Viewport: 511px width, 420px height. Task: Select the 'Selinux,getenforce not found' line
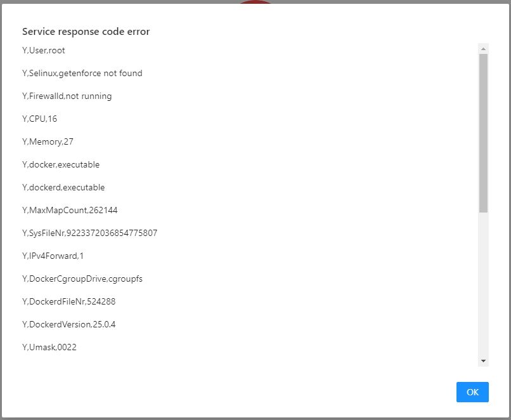coord(82,73)
